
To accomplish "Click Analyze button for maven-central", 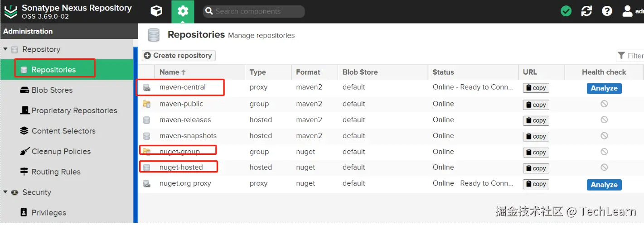I will pos(604,88).
